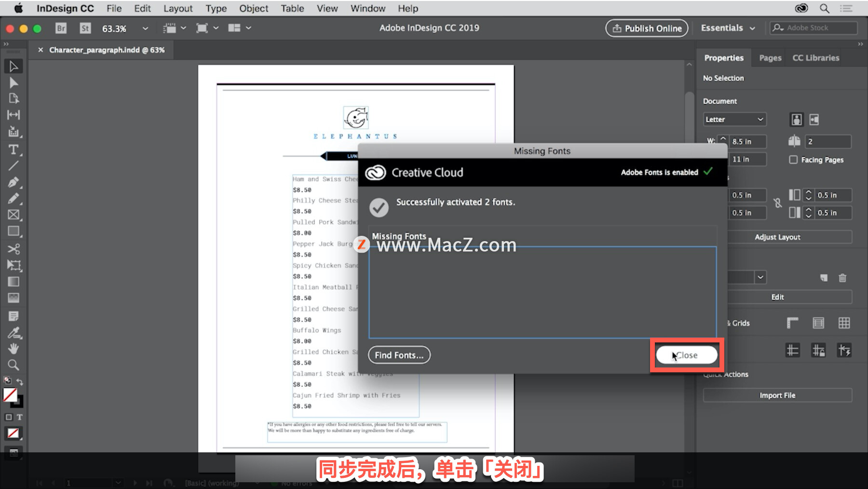Click the Adjust Layout button
Screen dimensions: 868x489
pyautogui.click(x=777, y=237)
